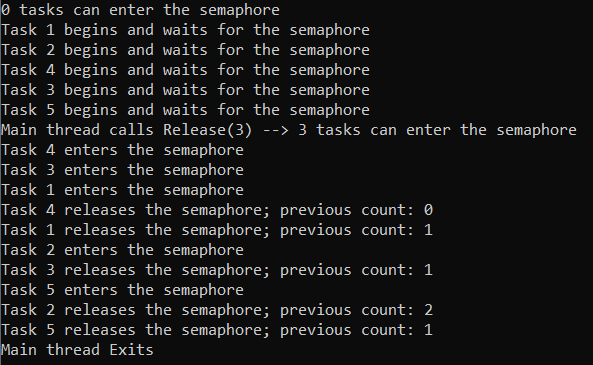The height and width of the screenshot is (365, 593).
Task: Click 'Task 4 releases the semaphore' line
Action: pos(217,210)
